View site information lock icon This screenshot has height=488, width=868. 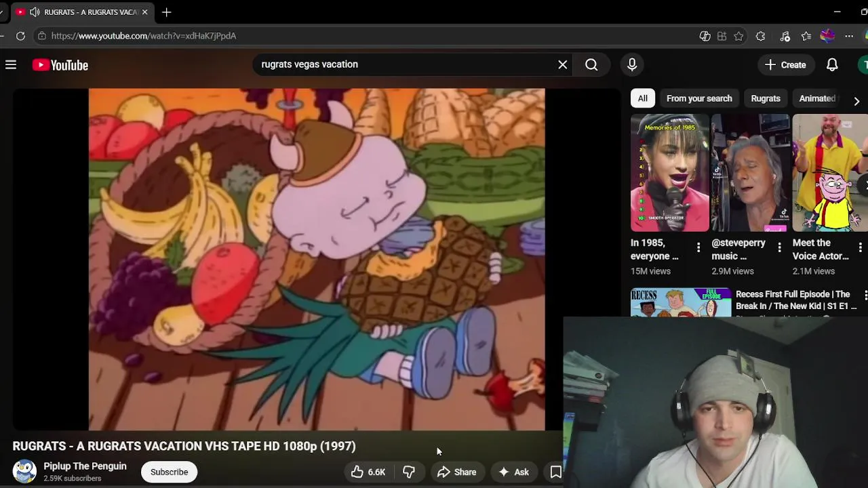[42, 36]
